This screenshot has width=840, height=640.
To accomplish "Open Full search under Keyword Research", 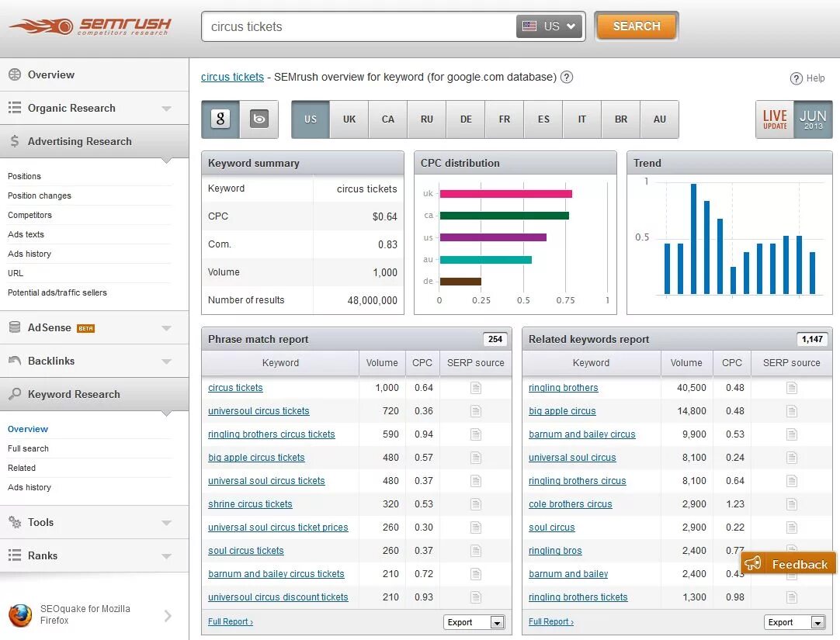I will point(28,448).
